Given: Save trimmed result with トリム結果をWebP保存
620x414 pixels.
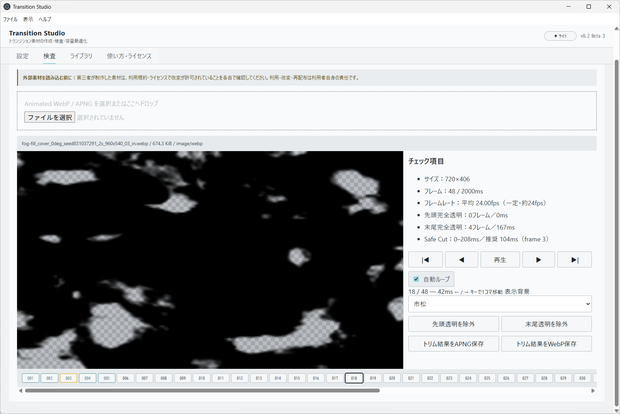Looking at the screenshot, I should click(546, 344).
